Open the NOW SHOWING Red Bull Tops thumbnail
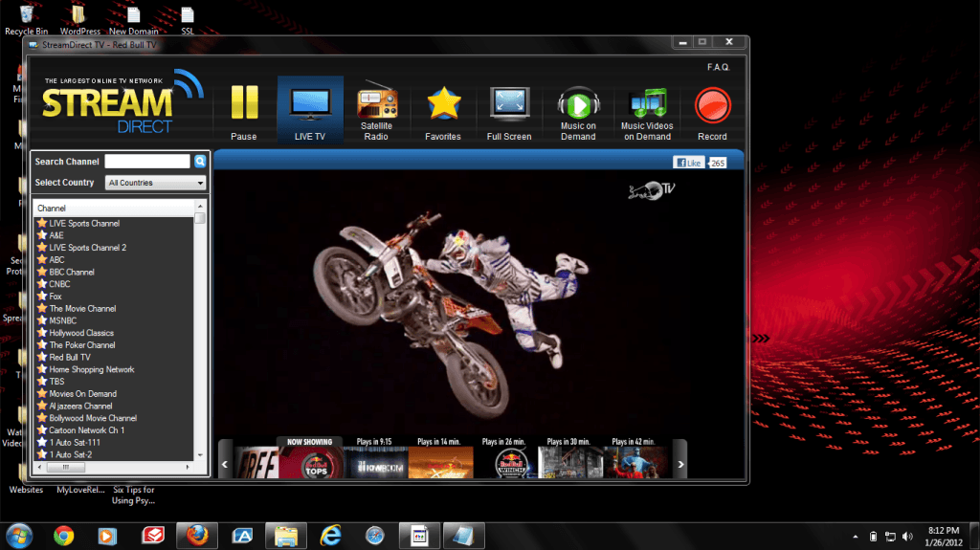980x550 pixels. (311, 463)
